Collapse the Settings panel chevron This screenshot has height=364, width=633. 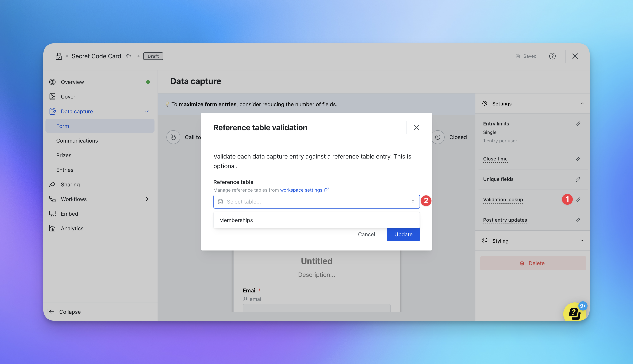[582, 104]
